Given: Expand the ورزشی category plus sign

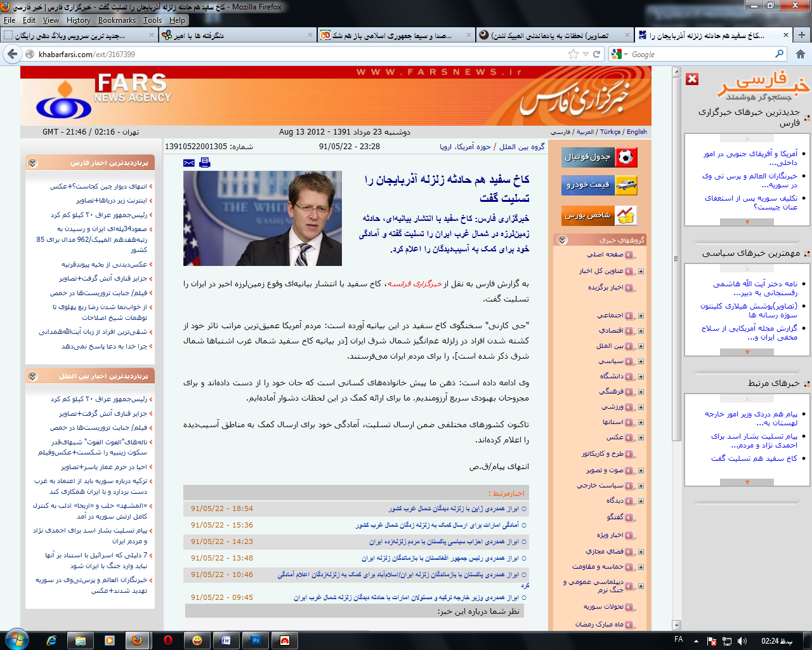Looking at the screenshot, I should coord(641,407).
